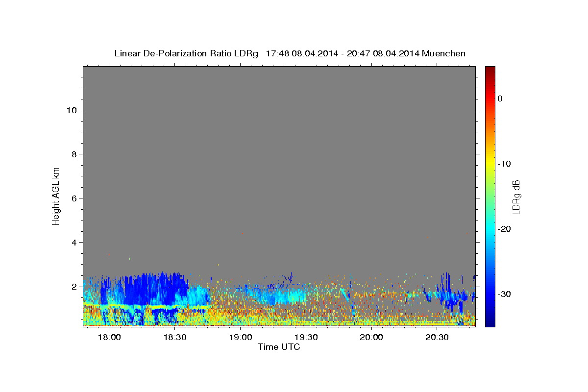This screenshot has height=392, width=588.
Task: Click the 20:00 time tick label
Action: click(371, 338)
